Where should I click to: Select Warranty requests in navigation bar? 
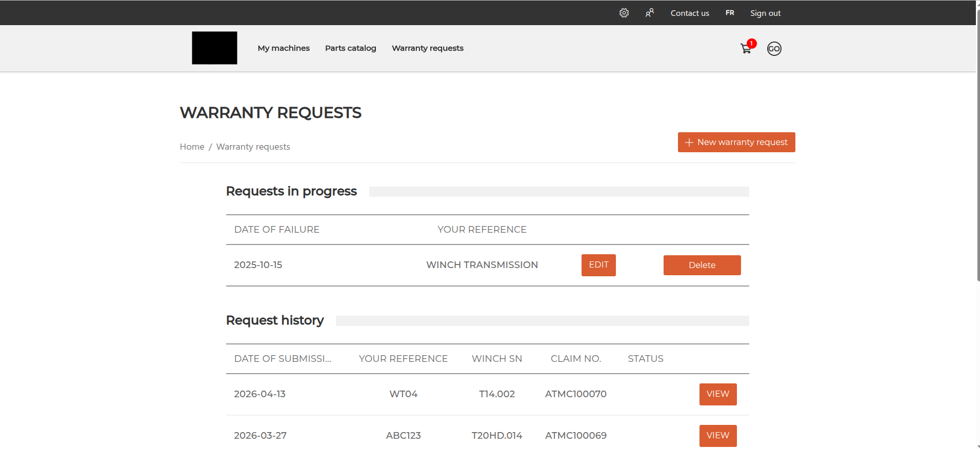point(428,48)
